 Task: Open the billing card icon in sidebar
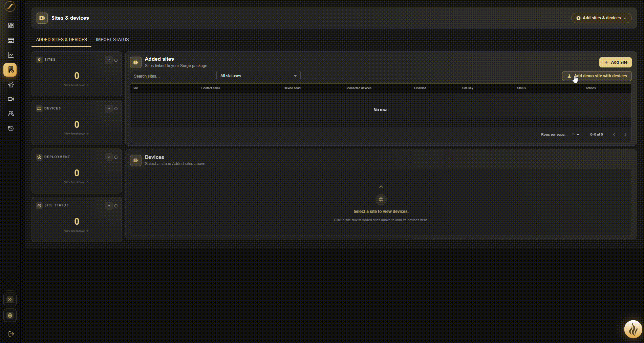11,40
